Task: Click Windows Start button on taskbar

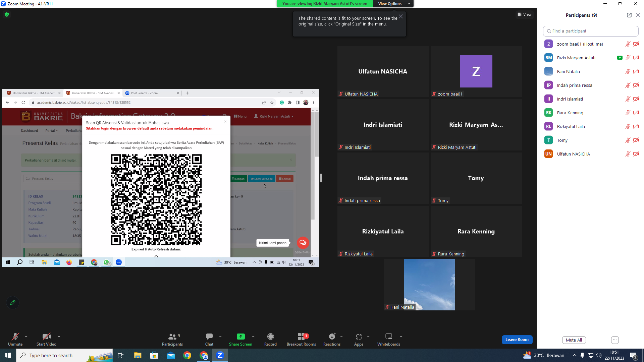Action: point(8,355)
